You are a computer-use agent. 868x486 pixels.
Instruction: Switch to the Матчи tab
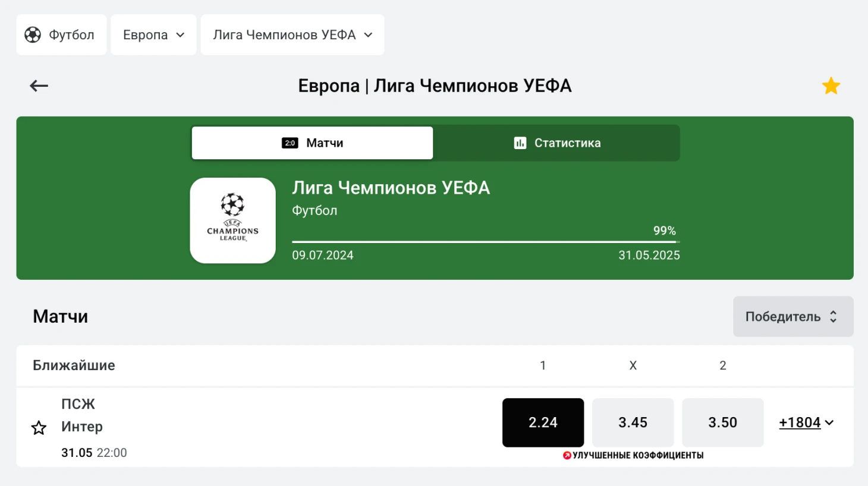point(312,143)
